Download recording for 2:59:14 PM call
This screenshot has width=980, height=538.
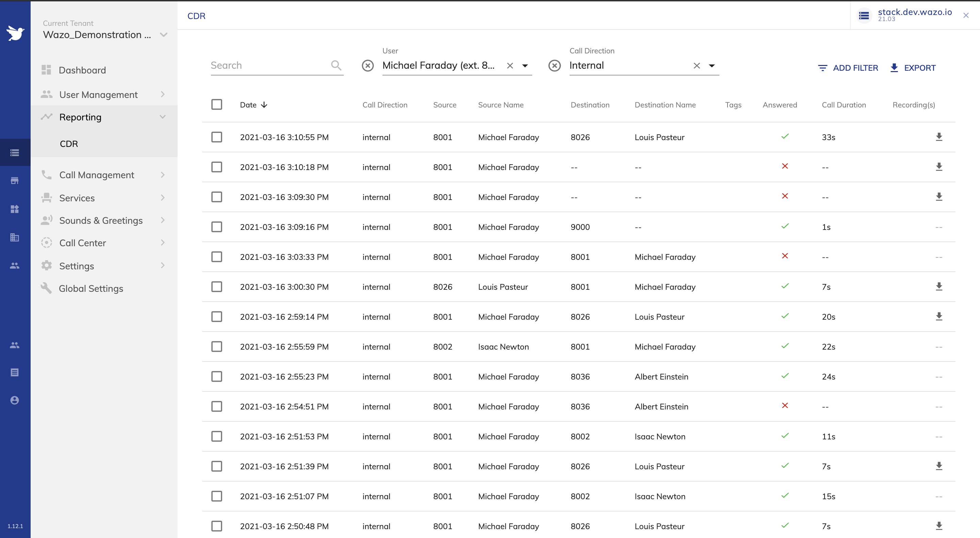click(939, 317)
